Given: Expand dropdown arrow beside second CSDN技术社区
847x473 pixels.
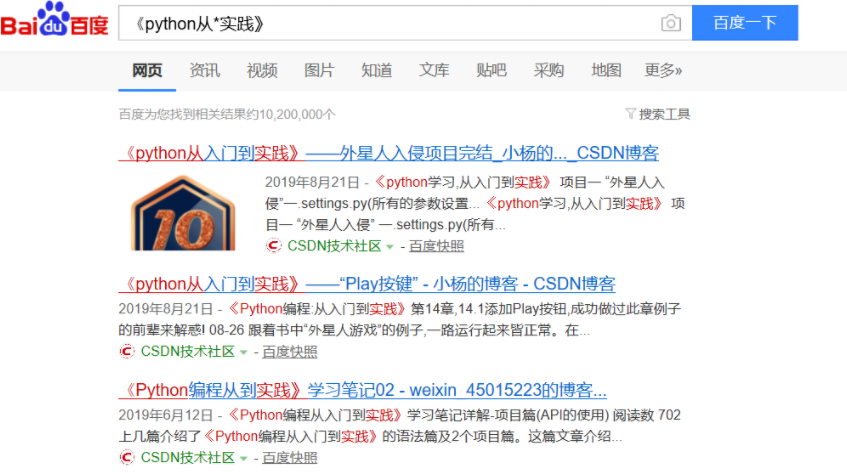Looking at the screenshot, I should (244, 352).
